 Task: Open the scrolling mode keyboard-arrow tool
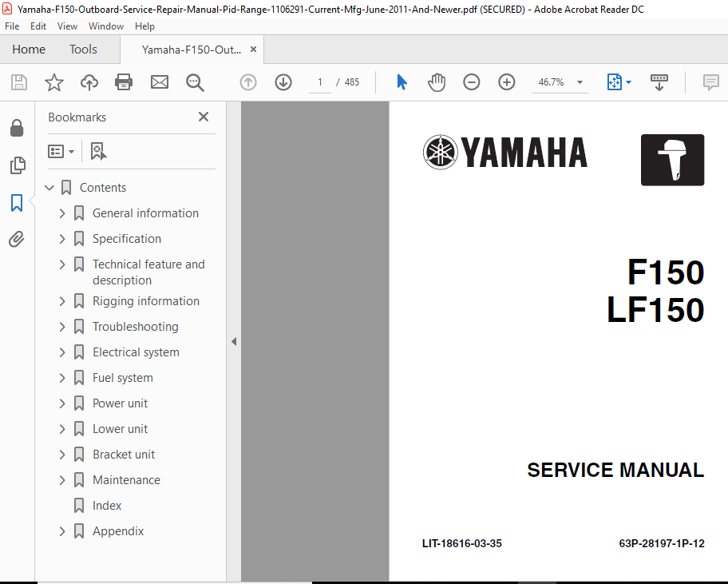(x=659, y=82)
